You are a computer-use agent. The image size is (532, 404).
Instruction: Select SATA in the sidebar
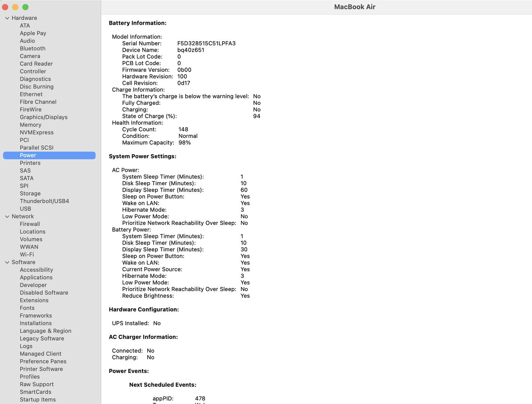point(27,178)
